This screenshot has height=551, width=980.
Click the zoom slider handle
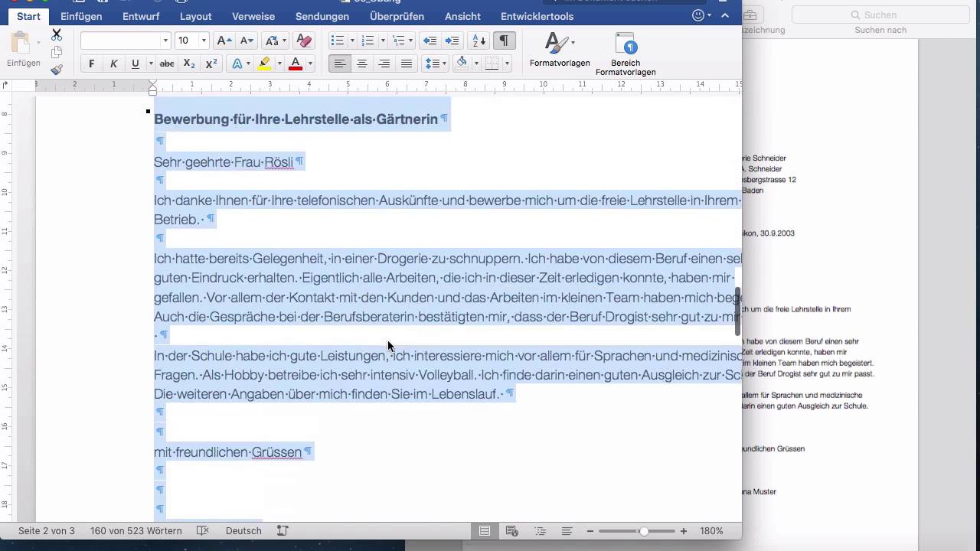644,531
